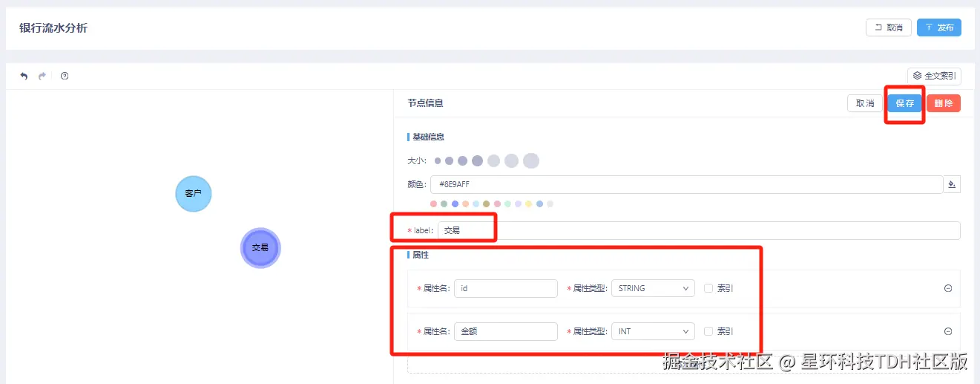Click the #8E9AFF color hex field
This screenshot has width=980, height=384.
[686, 184]
